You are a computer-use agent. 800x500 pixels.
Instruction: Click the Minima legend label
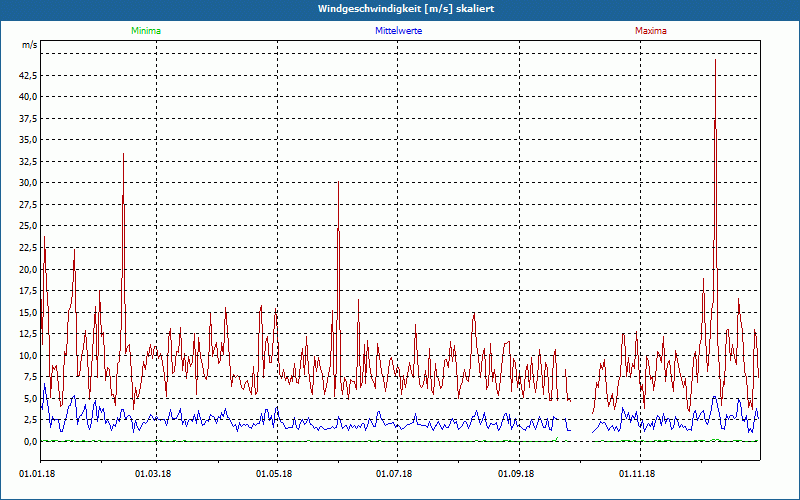point(145,31)
